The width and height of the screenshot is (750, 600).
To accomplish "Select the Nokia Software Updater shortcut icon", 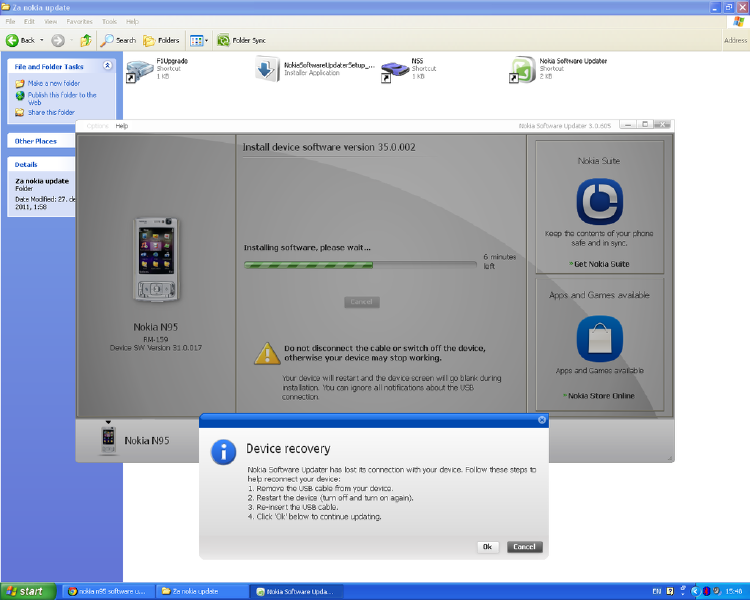I will tap(523, 70).
